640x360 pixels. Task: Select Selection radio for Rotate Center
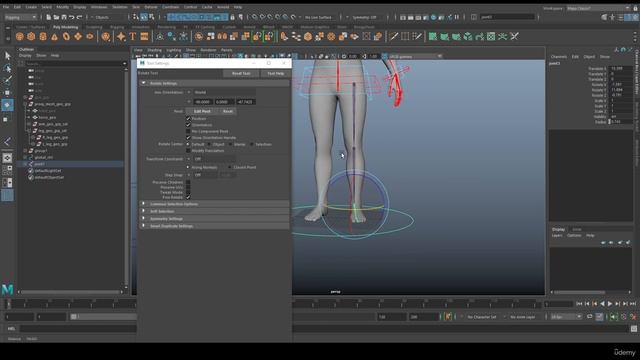click(x=252, y=144)
